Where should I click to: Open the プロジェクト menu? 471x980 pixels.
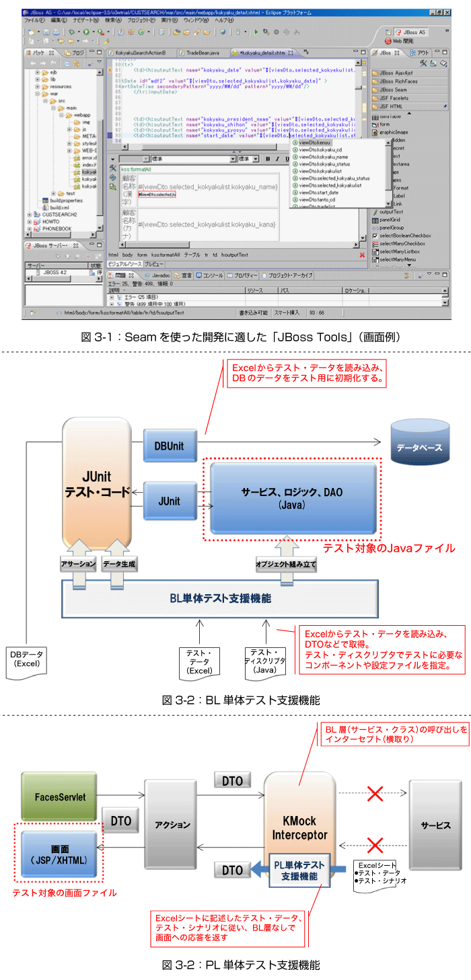141,21
